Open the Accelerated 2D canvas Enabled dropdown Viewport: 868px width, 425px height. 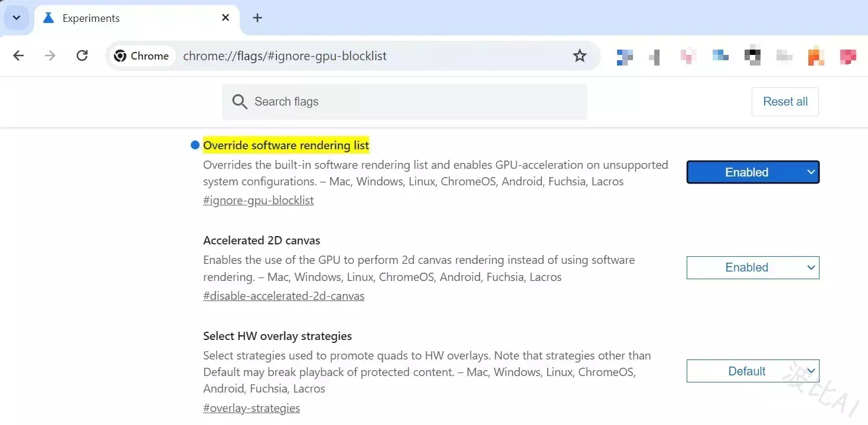click(x=753, y=267)
